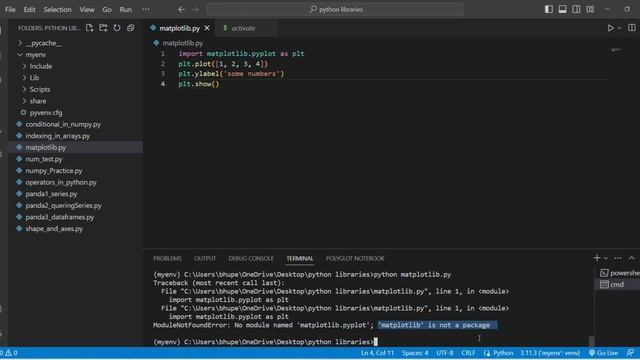Go back with navigation arrow

point(182,9)
